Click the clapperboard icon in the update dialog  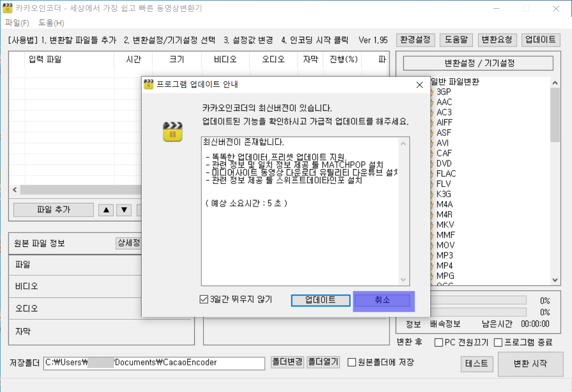click(173, 131)
